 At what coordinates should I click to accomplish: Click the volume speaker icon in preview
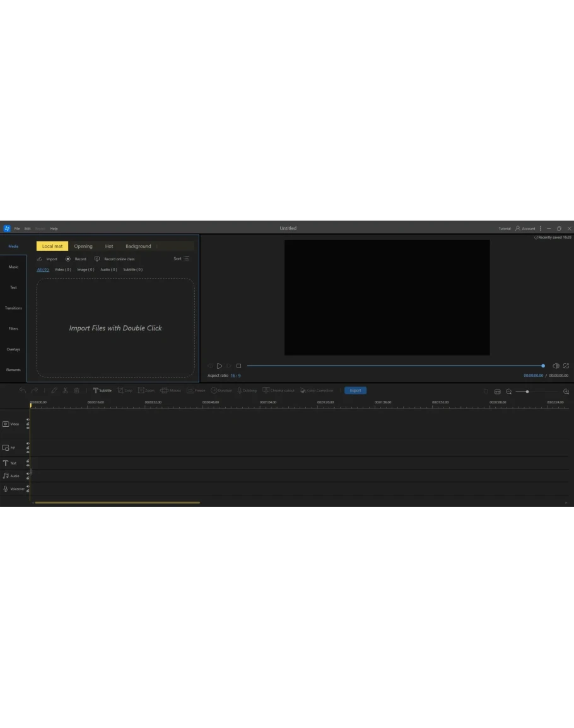556,366
